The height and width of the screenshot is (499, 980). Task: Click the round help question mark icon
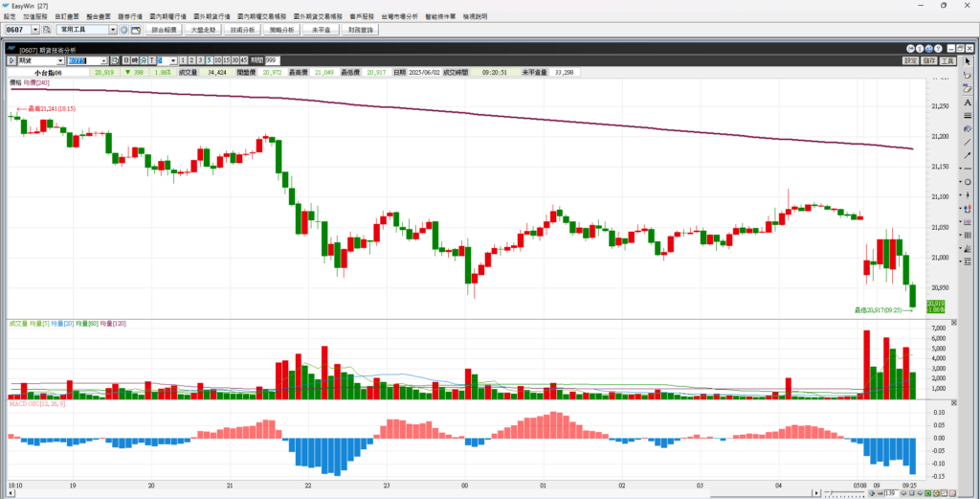pyautogui.click(x=938, y=49)
